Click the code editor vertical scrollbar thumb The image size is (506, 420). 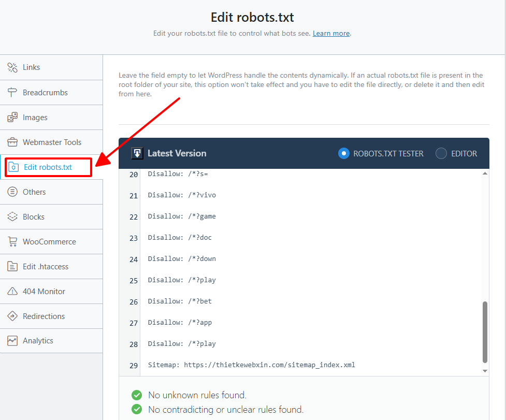(485, 331)
